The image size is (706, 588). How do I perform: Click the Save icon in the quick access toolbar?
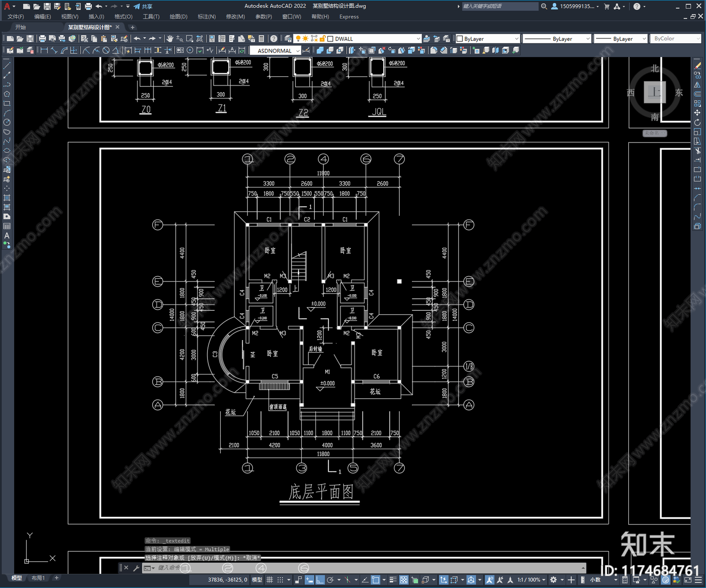pyautogui.click(x=47, y=6)
